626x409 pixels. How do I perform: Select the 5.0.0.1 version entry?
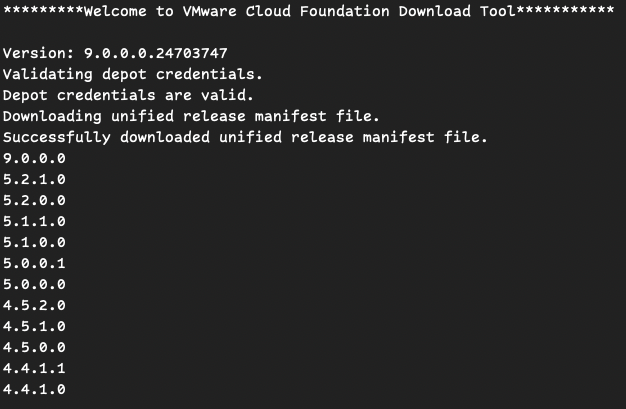(34, 263)
